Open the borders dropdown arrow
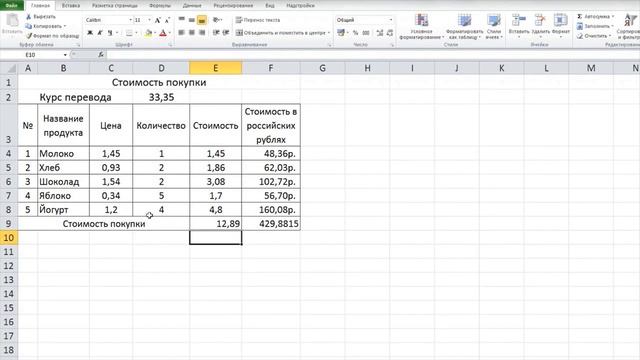 coord(136,33)
